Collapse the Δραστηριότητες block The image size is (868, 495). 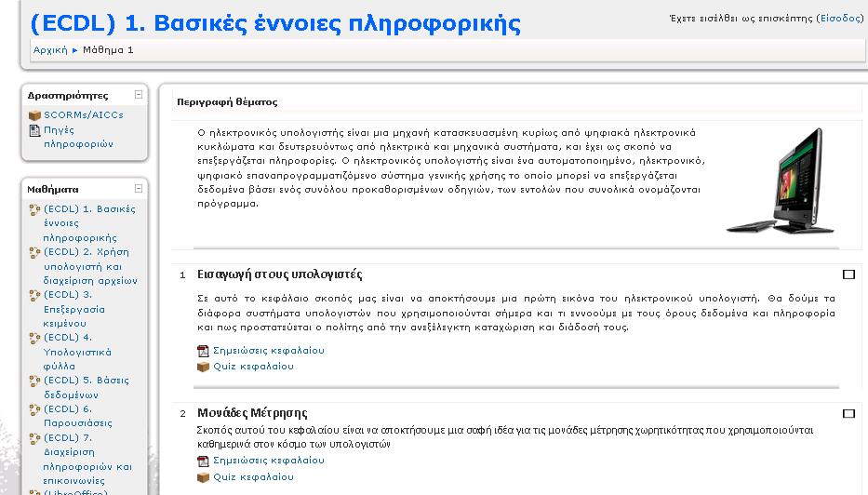click(x=139, y=95)
